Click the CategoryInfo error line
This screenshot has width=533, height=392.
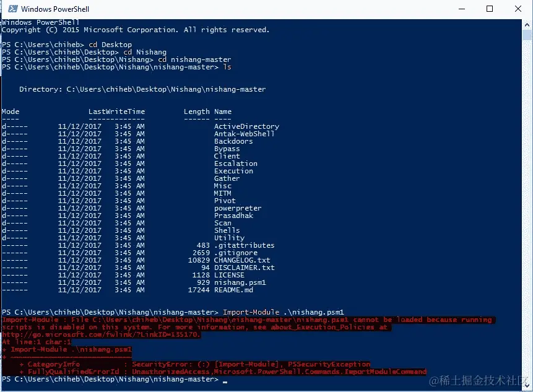tap(195, 365)
